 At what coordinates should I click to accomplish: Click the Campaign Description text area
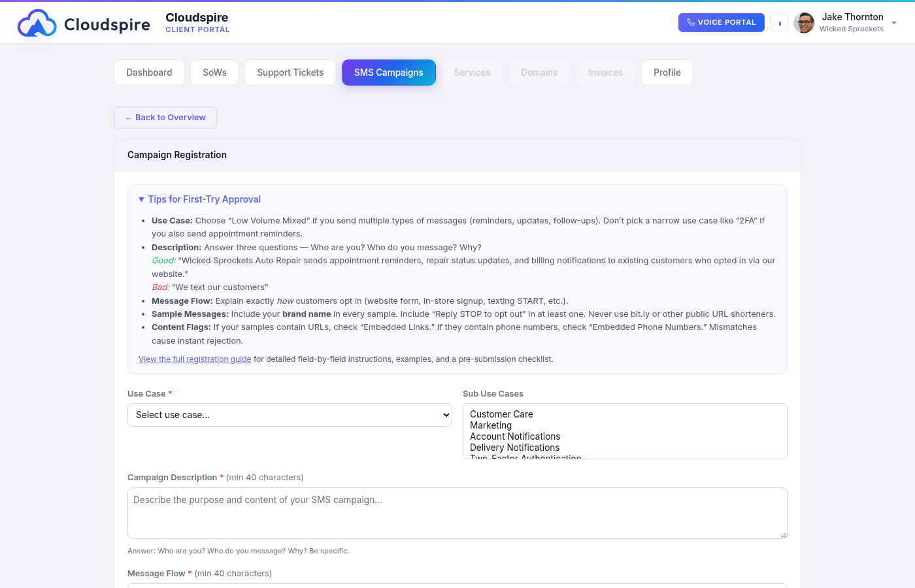tap(457, 514)
